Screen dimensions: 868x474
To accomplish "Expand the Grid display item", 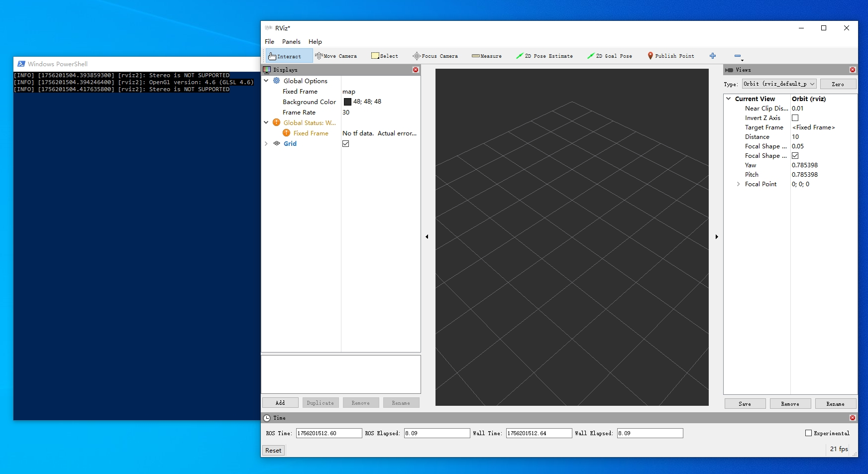I will point(266,144).
